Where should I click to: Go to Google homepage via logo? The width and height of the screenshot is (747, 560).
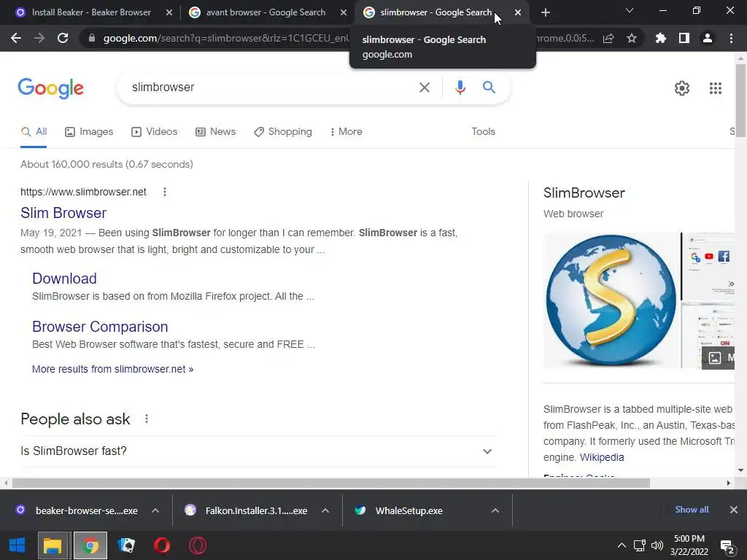click(51, 88)
